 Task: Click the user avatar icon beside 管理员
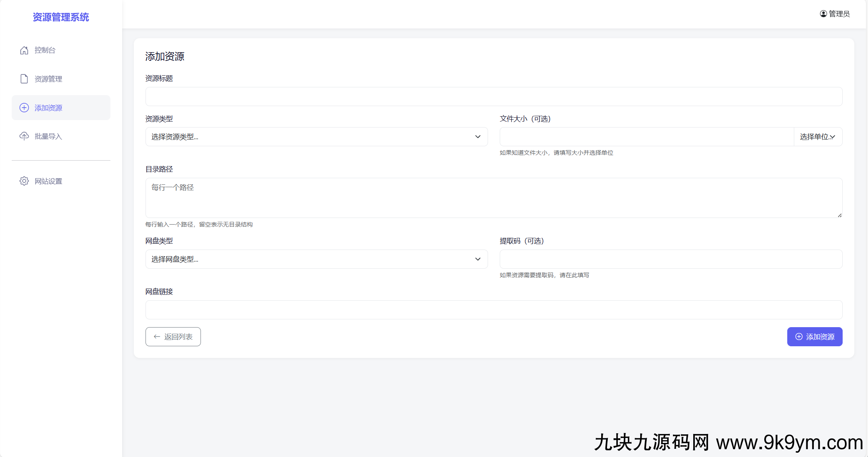[x=823, y=14]
